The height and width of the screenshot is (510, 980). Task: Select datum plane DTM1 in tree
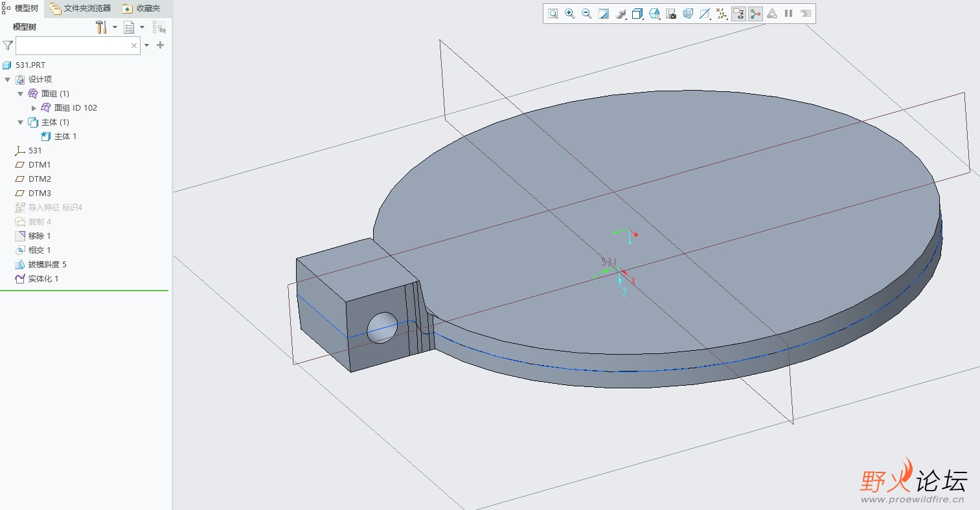point(32,165)
